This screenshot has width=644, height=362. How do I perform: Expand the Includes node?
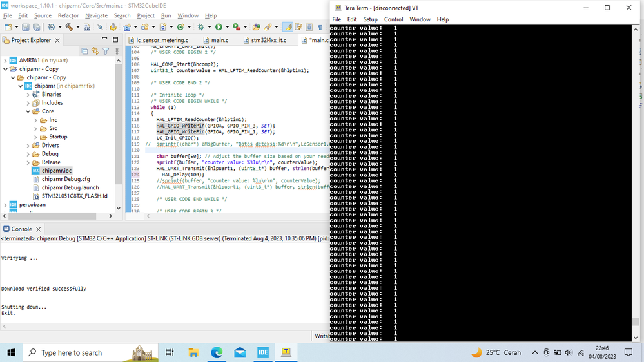coord(28,103)
